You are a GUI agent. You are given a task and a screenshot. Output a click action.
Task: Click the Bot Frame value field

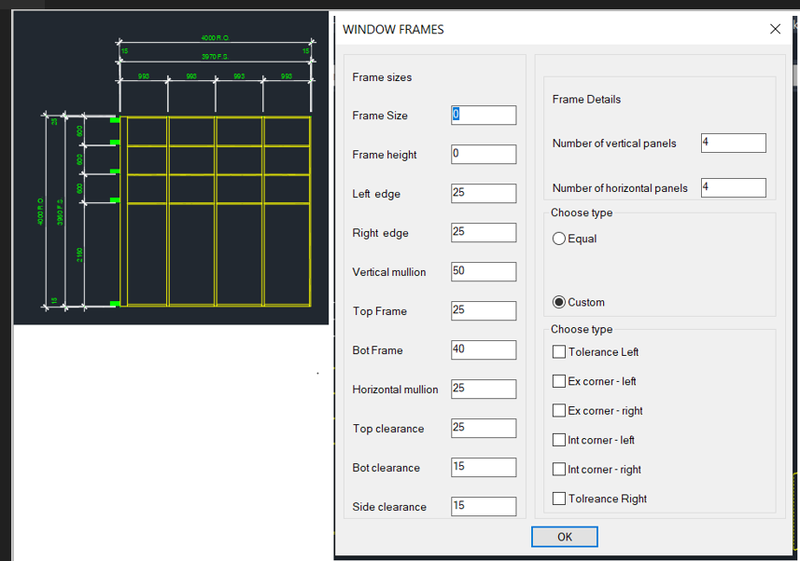point(483,350)
